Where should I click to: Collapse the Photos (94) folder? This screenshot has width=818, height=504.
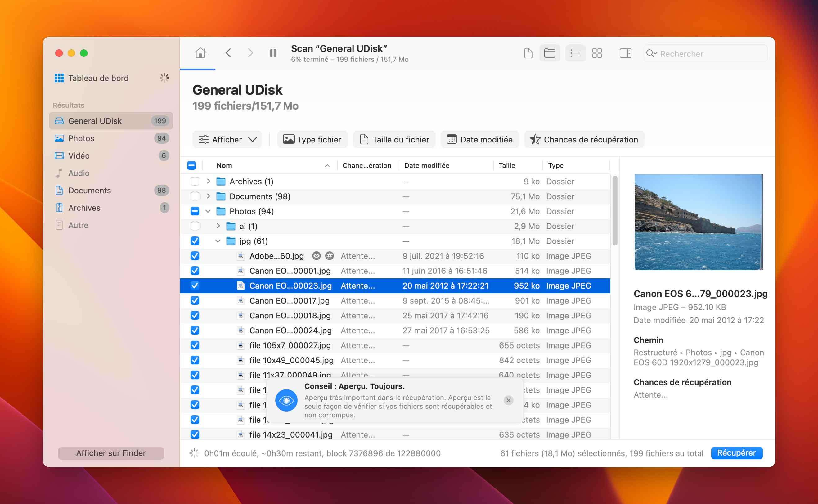point(208,211)
